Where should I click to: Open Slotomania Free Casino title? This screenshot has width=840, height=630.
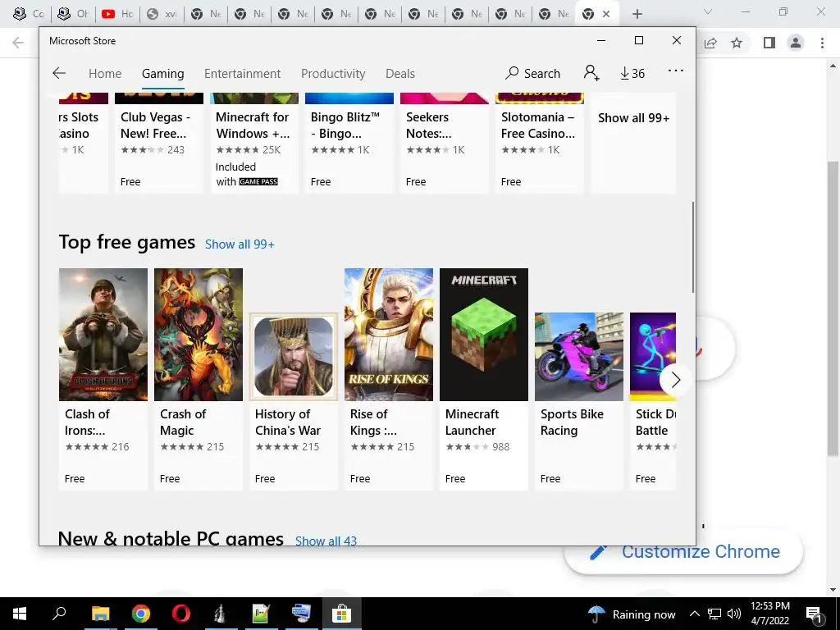pos(538,125)
